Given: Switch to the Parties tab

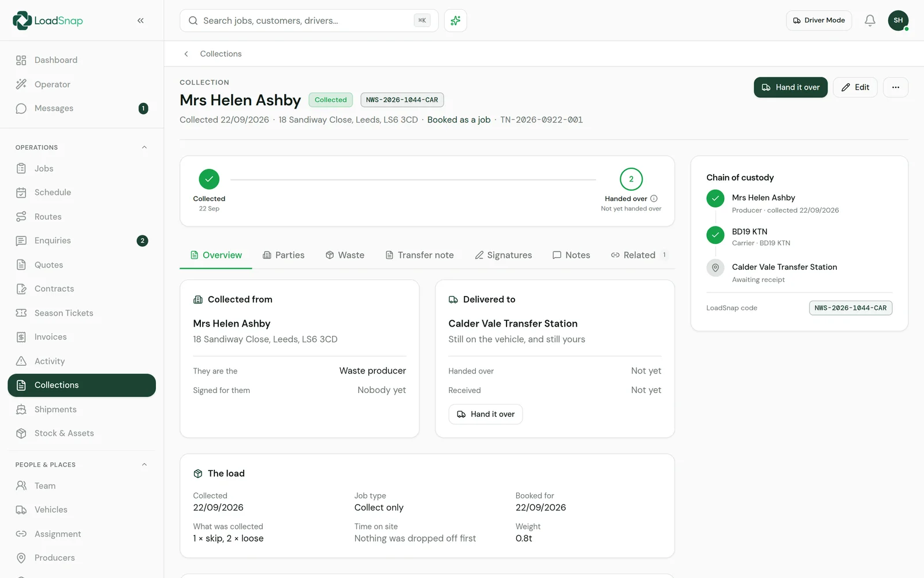Looking at the screenshot, I should [x=284, y=255].
